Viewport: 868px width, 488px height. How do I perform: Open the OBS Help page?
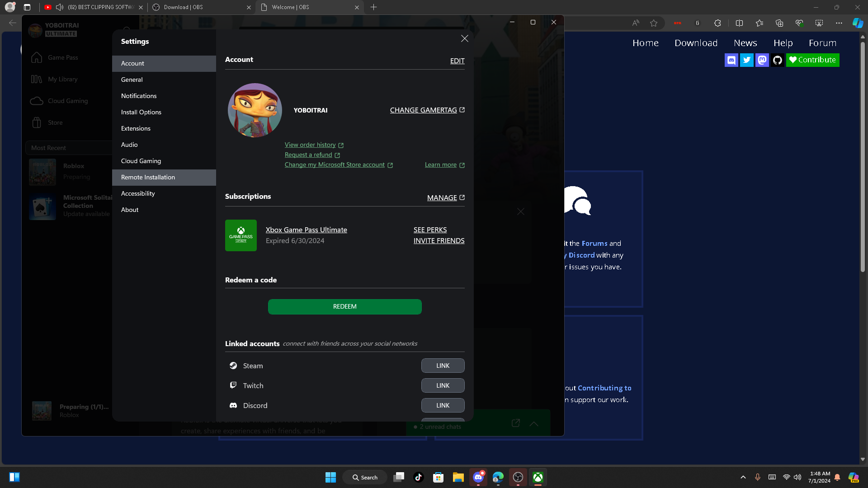[x=783, y=43]
